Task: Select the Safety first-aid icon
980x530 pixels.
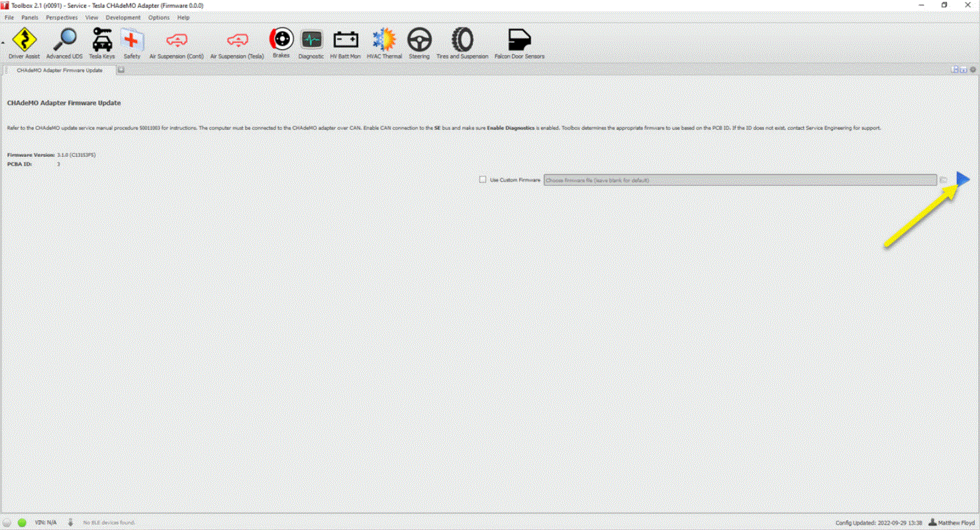Action: (x=132, y=44)
